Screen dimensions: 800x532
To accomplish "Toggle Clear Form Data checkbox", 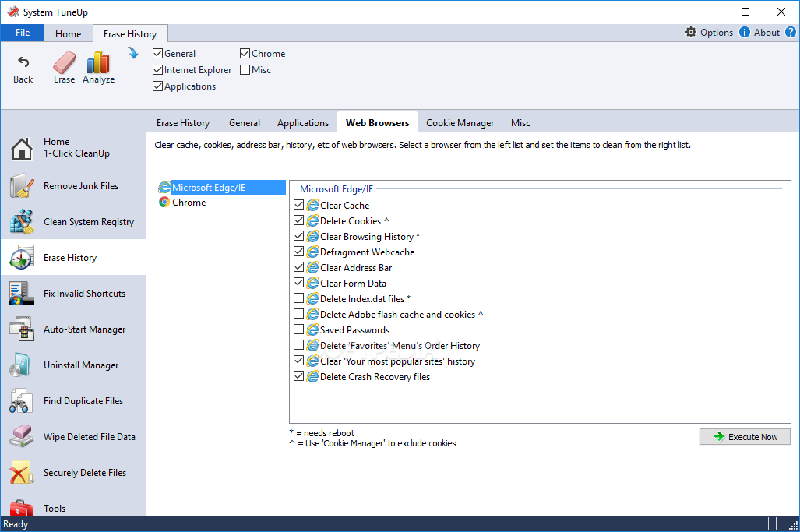I will 299,283.
